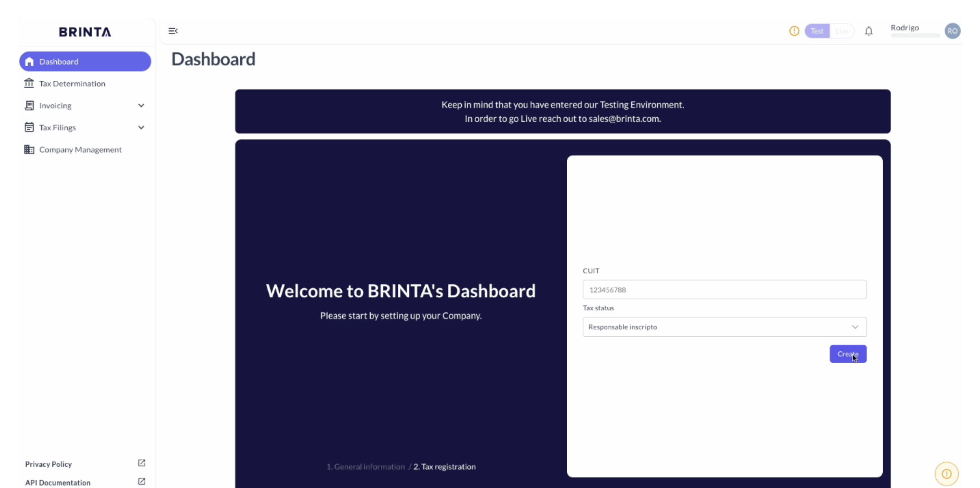Switch environment to Live mode
The image size is (980, 488).
(x=842, y=31)
